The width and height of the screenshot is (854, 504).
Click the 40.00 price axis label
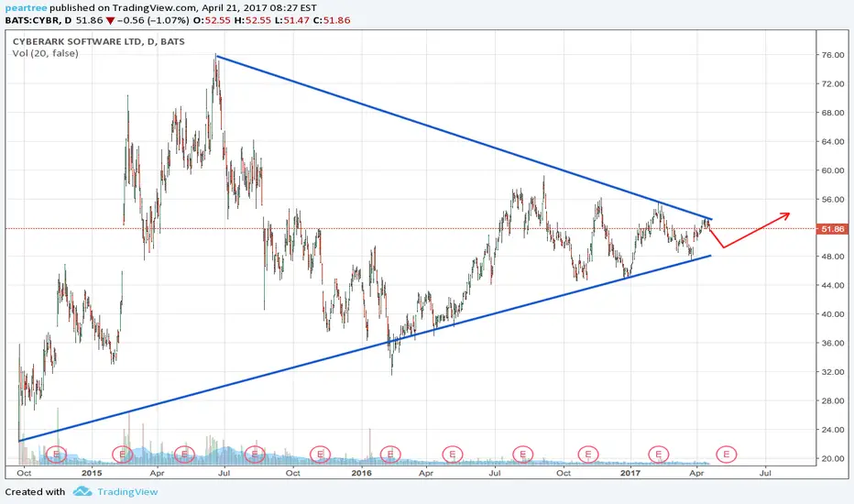[833, 314]
